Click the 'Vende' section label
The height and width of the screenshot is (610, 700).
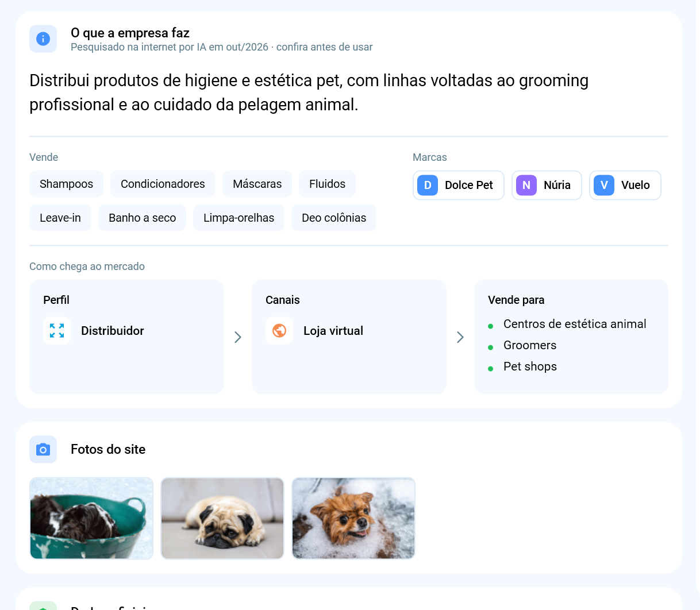(44, 157)
